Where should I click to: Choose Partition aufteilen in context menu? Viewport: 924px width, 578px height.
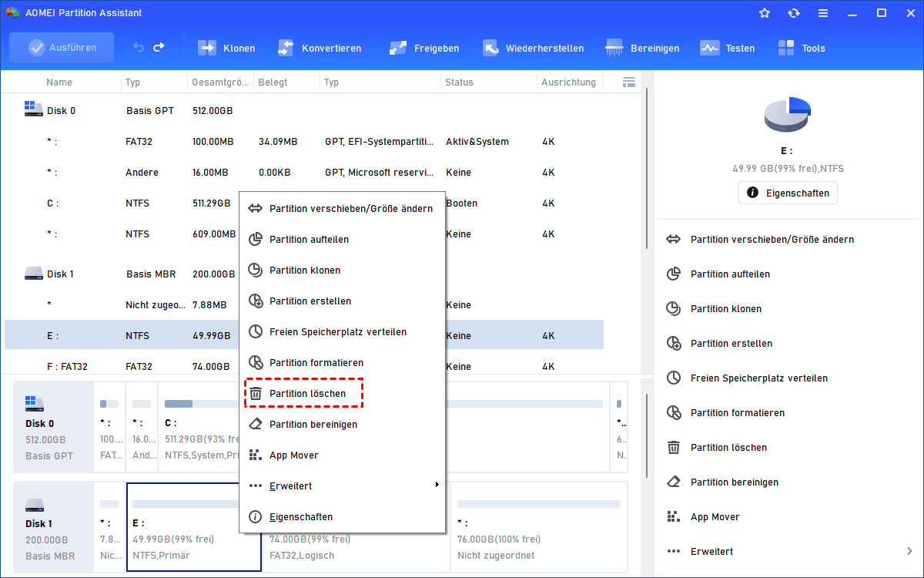click(343, 240)
